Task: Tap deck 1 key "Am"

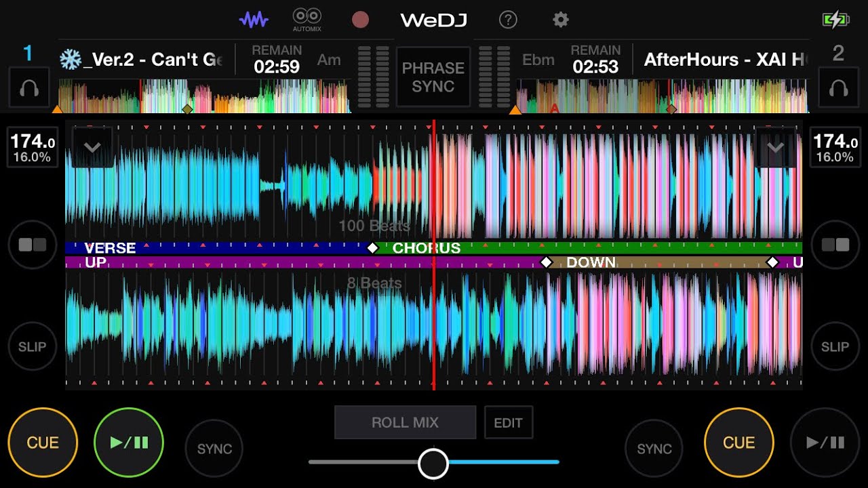Action: pos(329,60)
